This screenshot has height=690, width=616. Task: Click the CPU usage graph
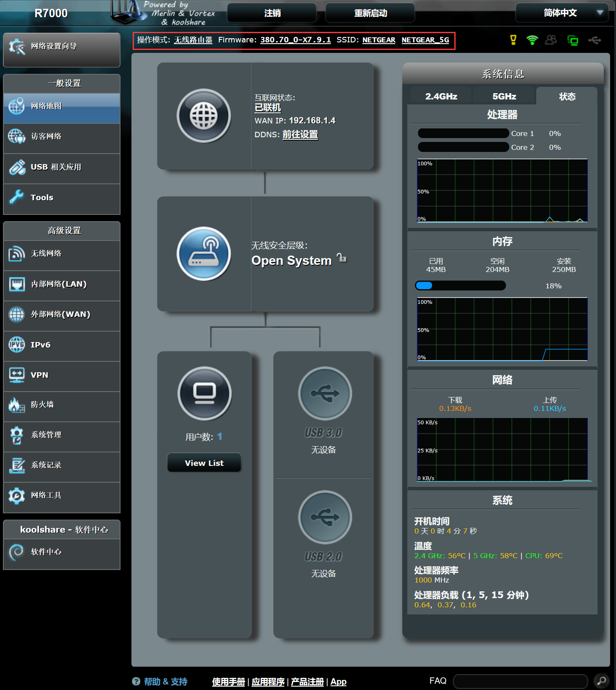click(x=502, y=191)
